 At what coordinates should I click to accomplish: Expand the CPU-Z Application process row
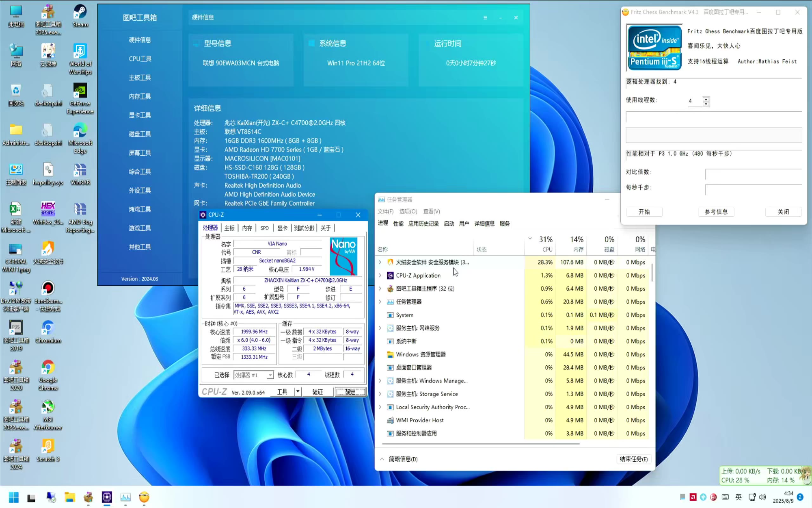coord(380,276)
